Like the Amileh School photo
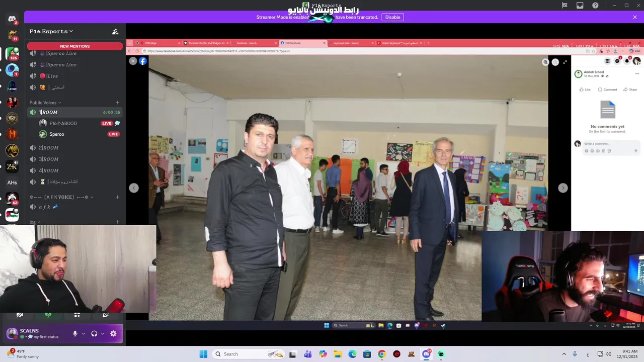 (585, 89)
